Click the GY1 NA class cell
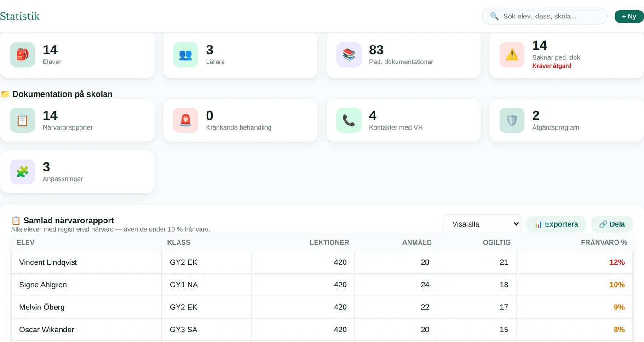The image size is (644, 342). 207,285
